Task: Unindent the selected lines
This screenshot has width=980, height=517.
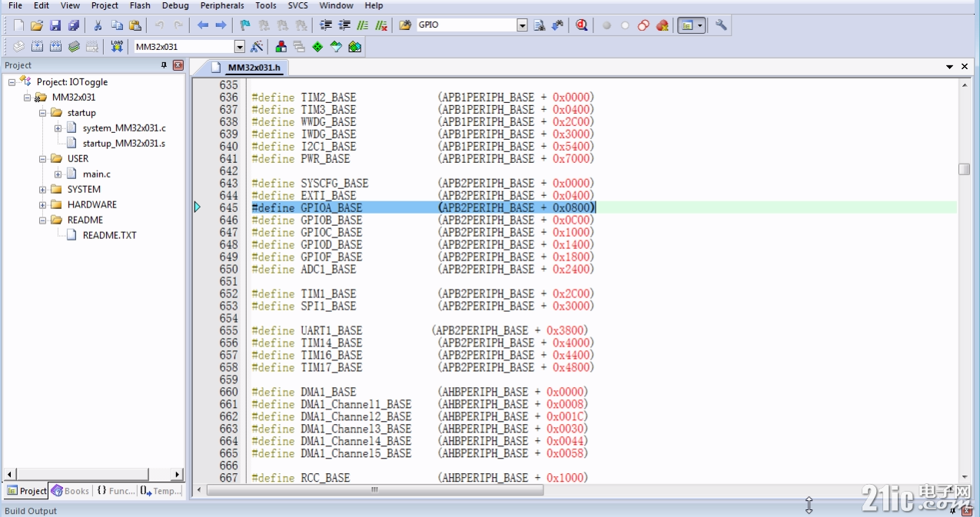Action: [344, 25]
